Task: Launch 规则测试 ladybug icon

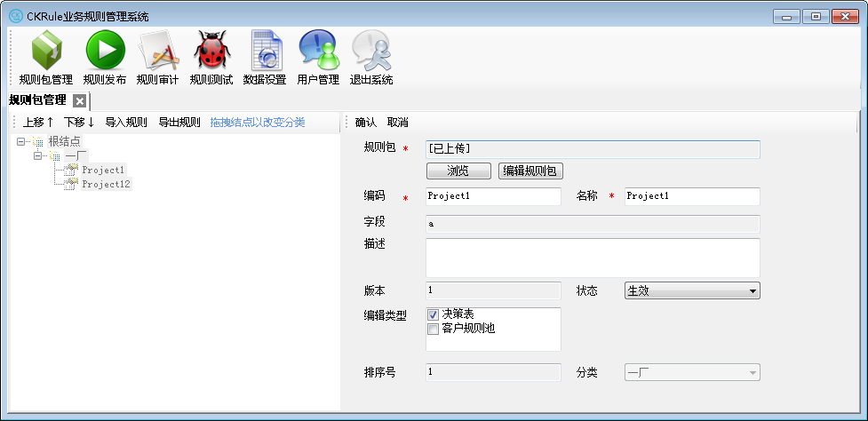Action: coord(211,51)
